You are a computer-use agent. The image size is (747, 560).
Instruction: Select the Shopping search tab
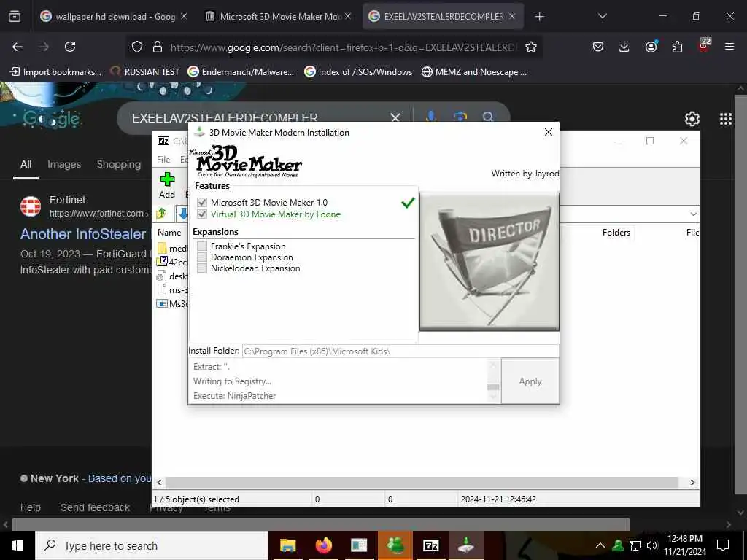[x=119, y=164]
